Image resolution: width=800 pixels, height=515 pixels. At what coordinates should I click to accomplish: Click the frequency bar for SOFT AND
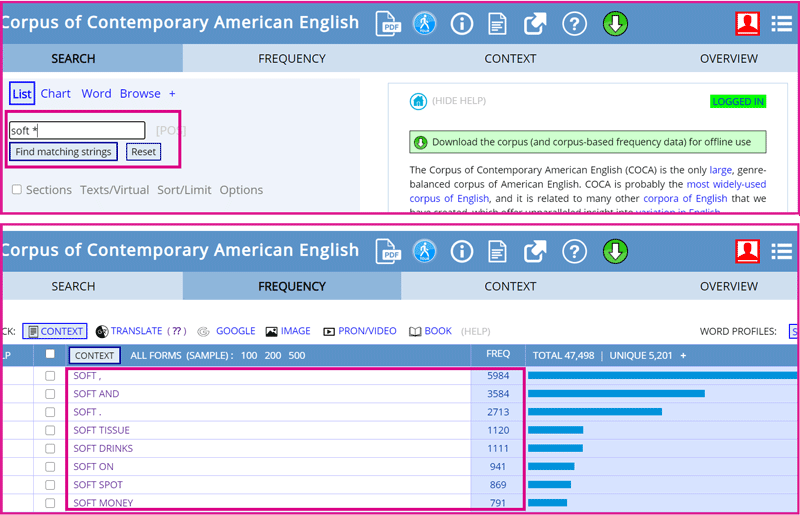pos(615,394)
